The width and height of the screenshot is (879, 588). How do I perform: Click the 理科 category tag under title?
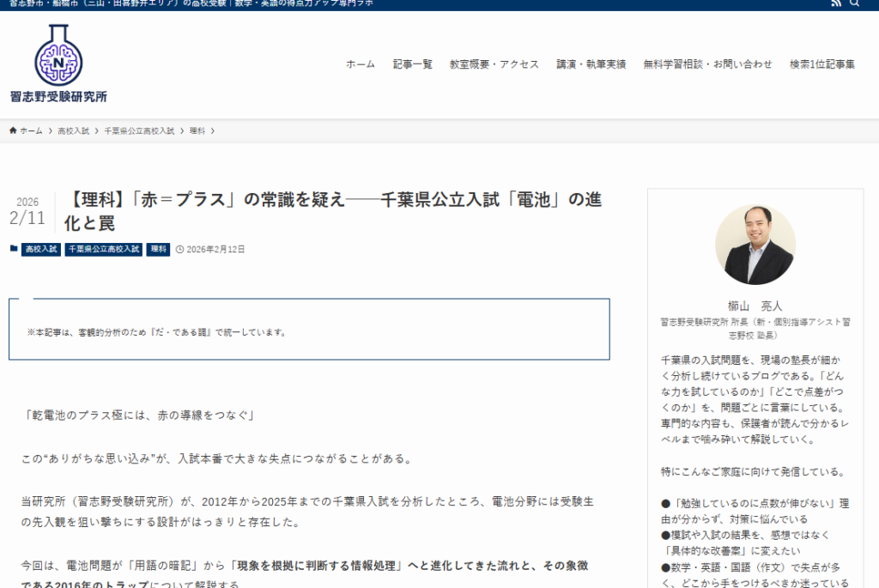(158, 250)
